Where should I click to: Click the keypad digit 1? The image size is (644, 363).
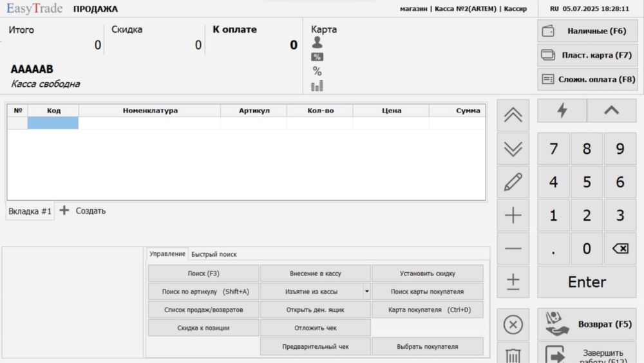coord(554,215)
